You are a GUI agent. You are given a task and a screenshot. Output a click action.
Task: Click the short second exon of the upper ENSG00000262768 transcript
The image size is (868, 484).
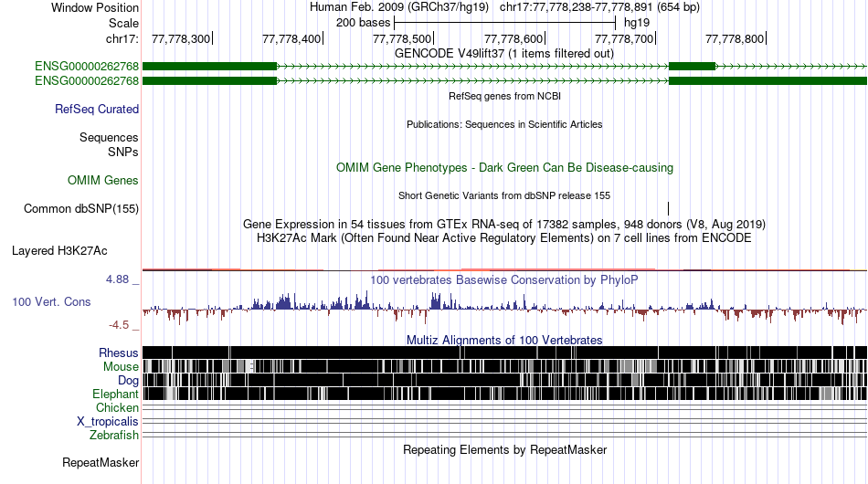pyautogui.click(x=692, y=67)
